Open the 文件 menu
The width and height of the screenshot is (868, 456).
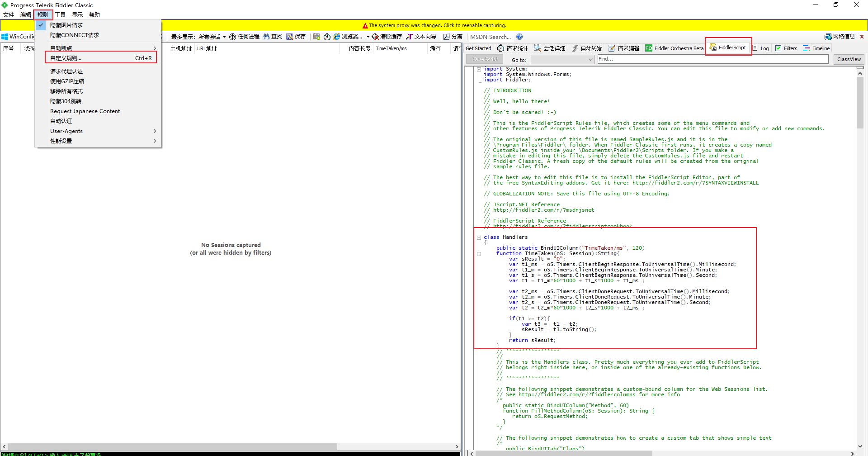pos(9,15)
